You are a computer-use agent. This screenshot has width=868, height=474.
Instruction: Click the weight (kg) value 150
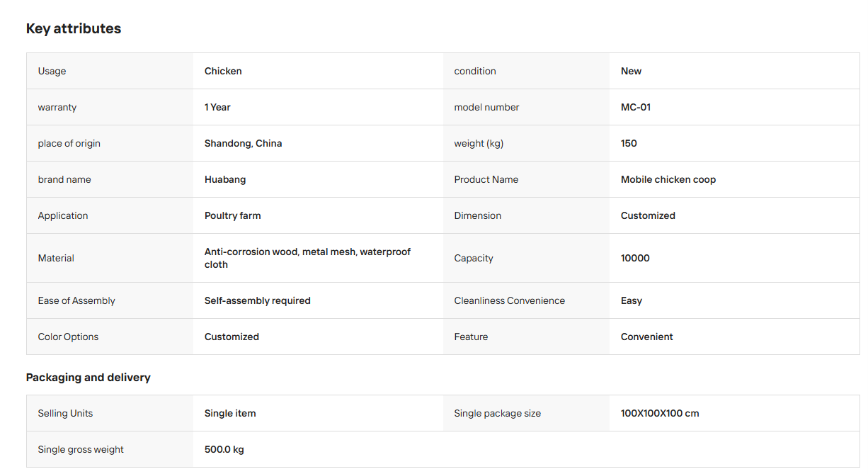point(629,143)
